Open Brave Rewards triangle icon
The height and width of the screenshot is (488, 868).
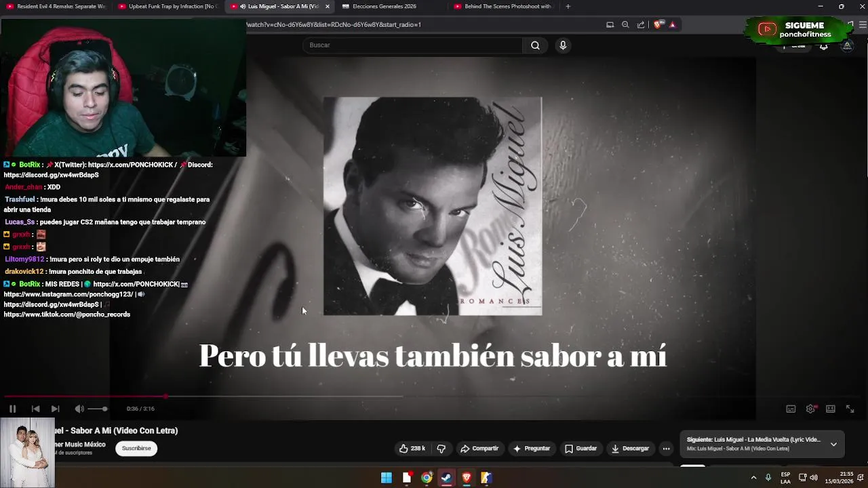click(672, 24)
